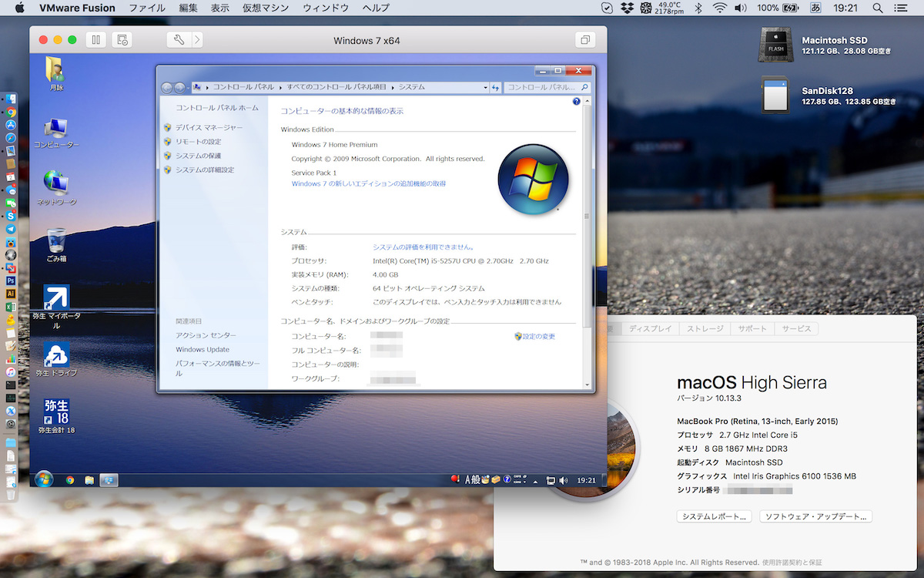The image size is (924, 578).
Task: Select コントロール パネル in the breadcrumb
Action: point(242,88)
